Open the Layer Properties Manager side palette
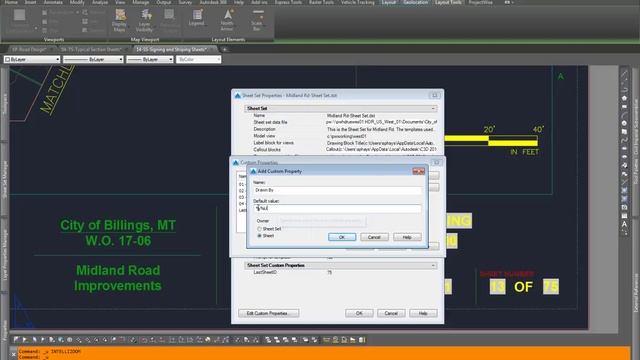 click(x=4, y=255)
